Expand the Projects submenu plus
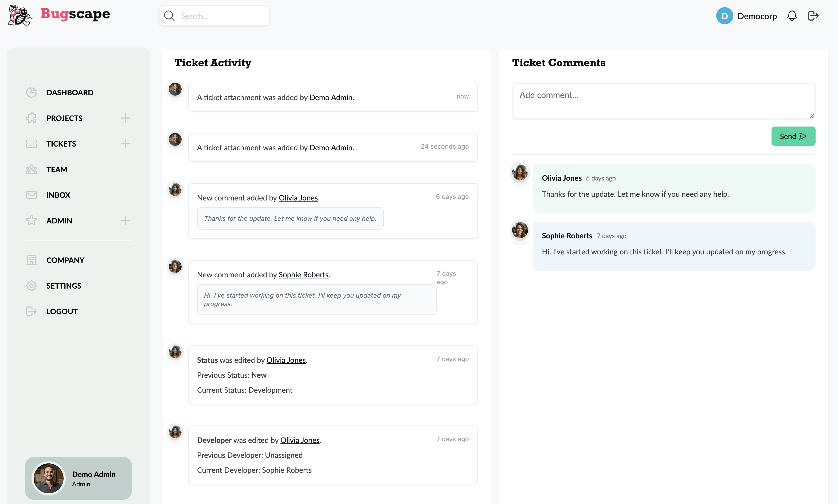This screenshot has width=838, height=504. click(x=125, y=118)
